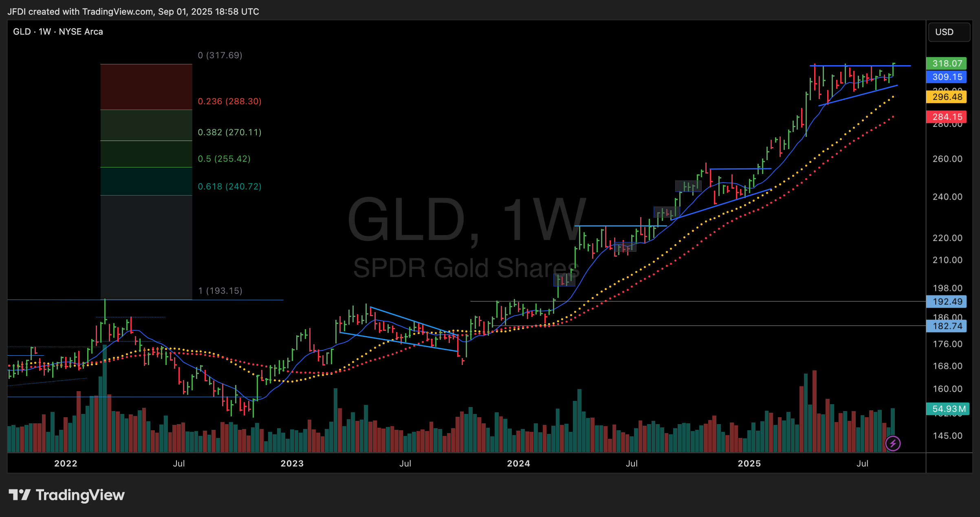Click the 54.93 M volume label

click(948, 409)
